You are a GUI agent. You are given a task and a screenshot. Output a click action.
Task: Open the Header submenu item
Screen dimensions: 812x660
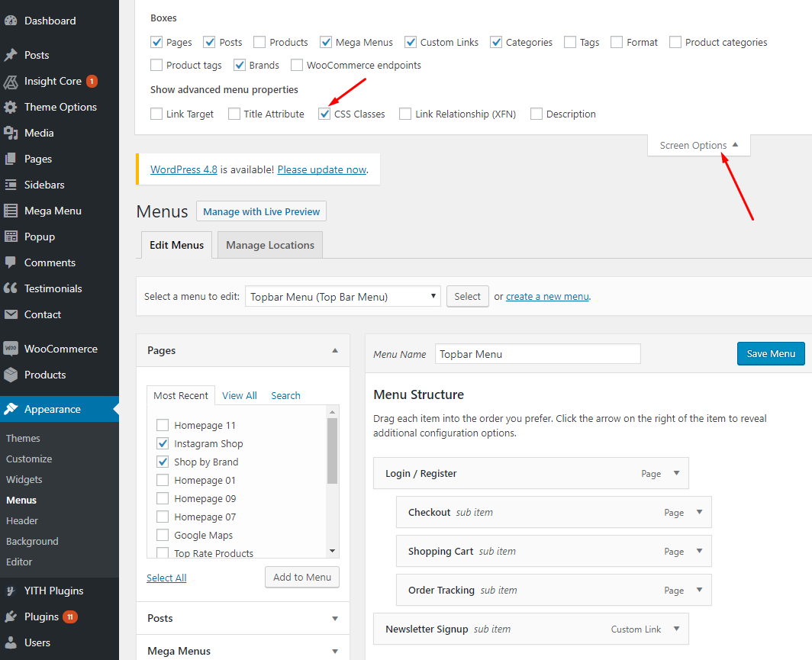[x=21, y=521]
